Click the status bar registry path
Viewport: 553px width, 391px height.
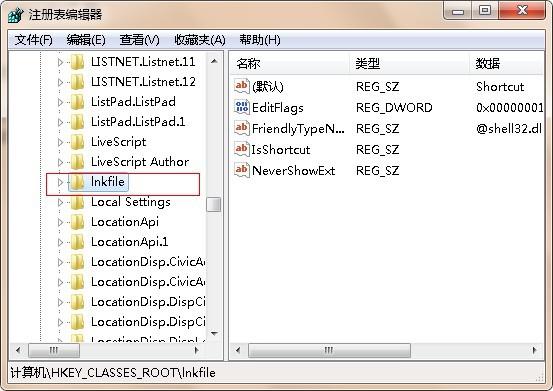click(113, 373)
